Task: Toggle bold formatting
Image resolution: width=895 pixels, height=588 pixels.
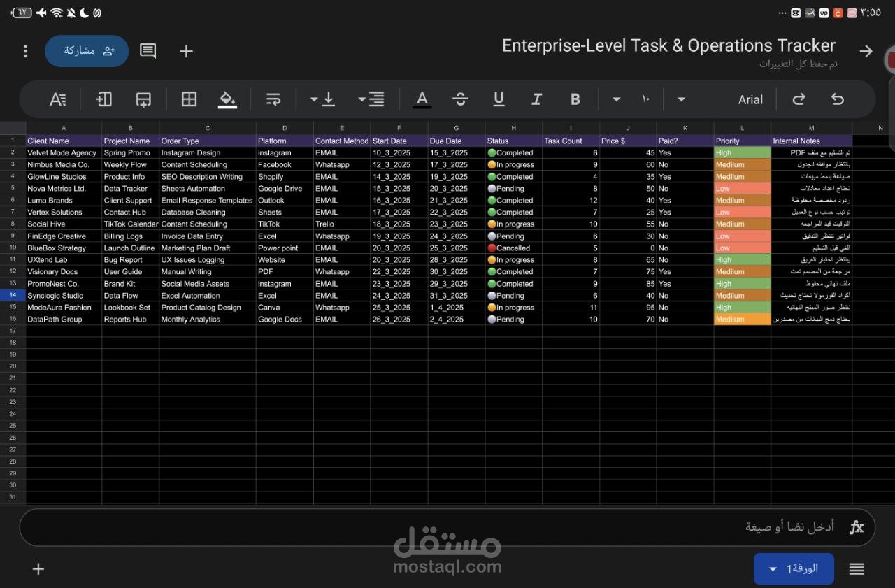Action: [x=575, y=99]
